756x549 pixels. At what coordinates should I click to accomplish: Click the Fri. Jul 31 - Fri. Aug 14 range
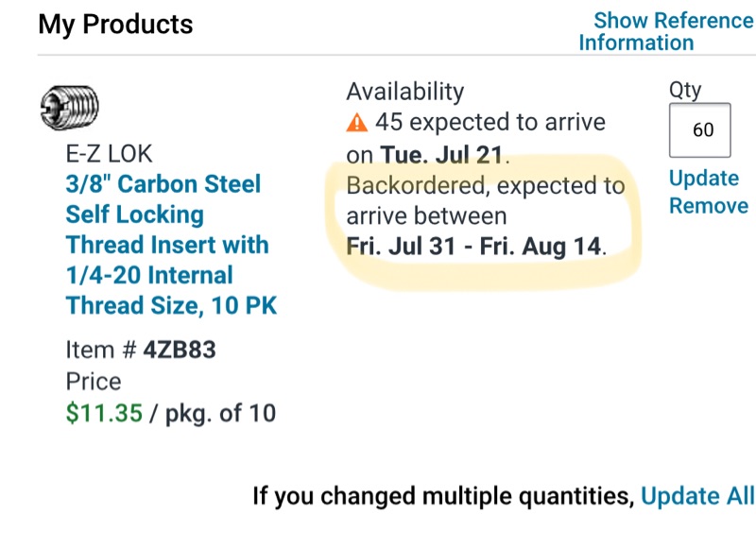[x=474, y=246]
